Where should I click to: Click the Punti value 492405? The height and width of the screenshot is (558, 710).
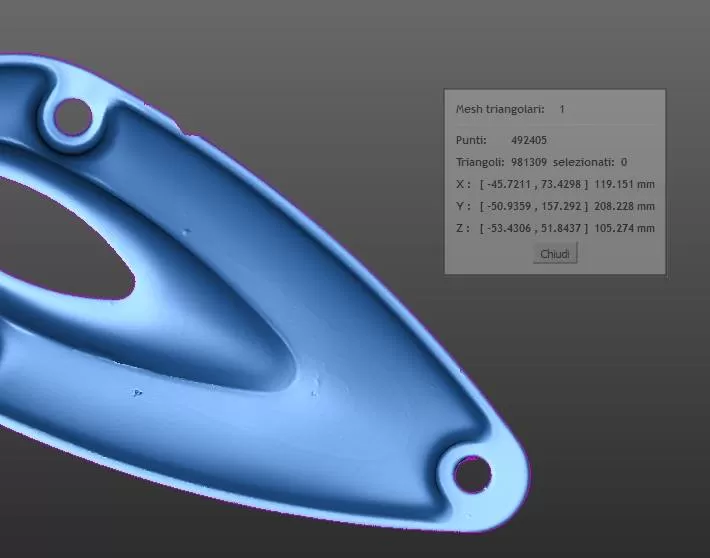pyautogui.click(x=529, y=140)
